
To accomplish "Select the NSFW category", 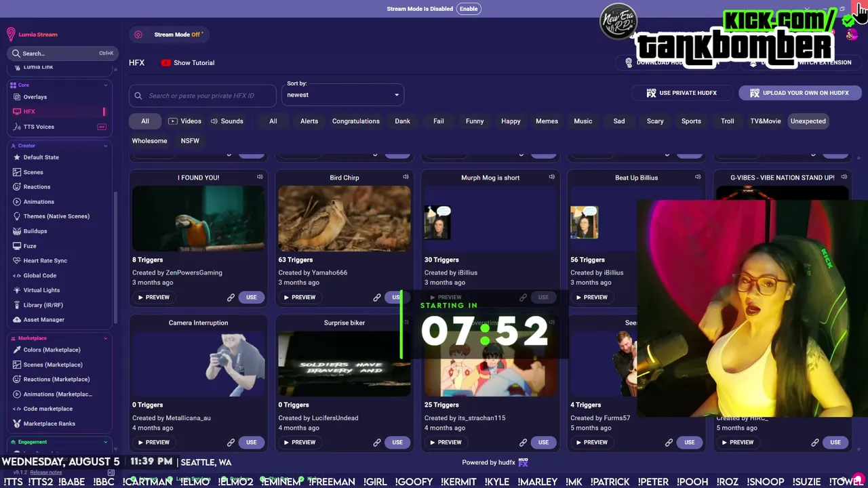I will [x=190, y=141].
